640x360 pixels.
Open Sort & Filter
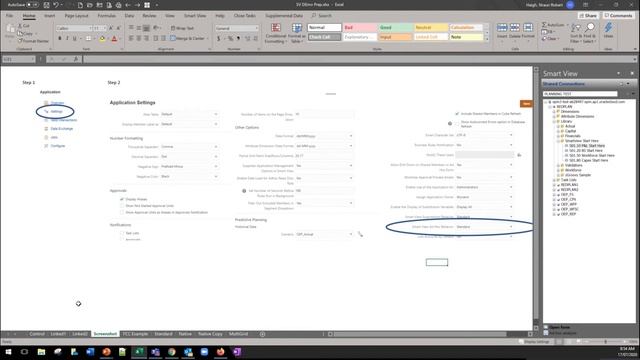click(x=576, y=33)
